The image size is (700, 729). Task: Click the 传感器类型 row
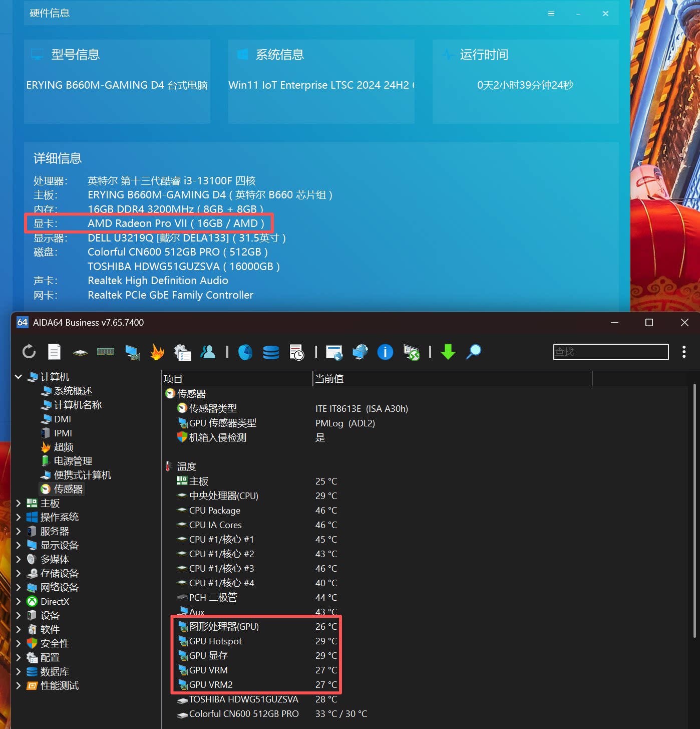click(292, 408)
